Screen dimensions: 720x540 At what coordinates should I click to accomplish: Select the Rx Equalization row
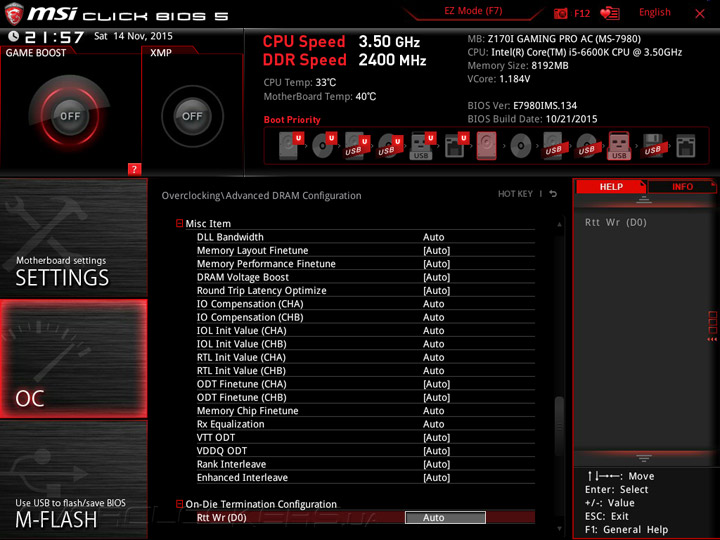point(366,424)
